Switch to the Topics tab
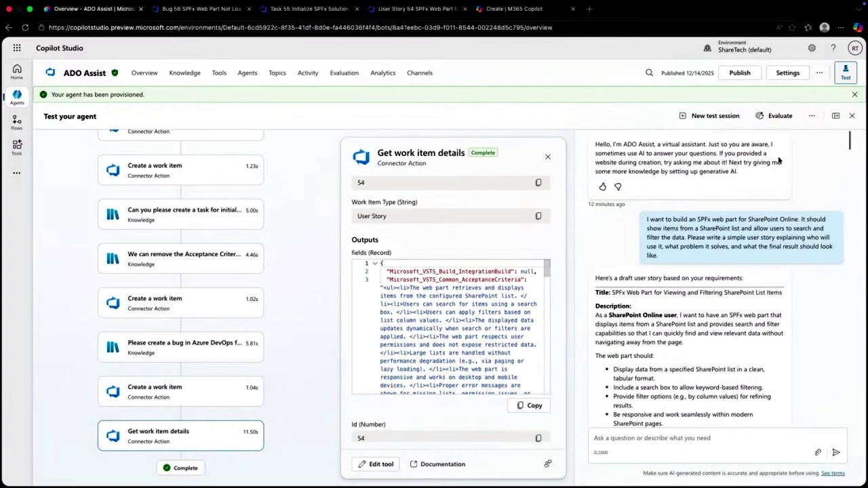Screen dimensions: 868x488 pos(277,73)
